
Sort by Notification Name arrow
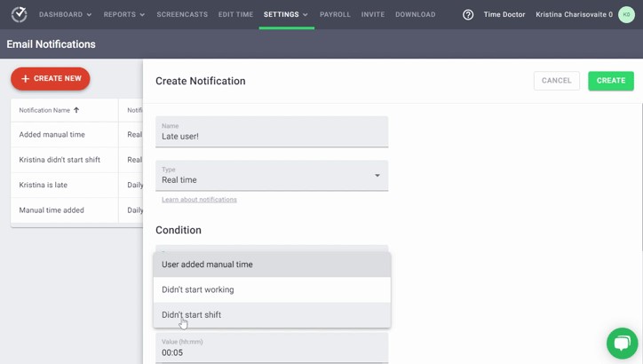76,110
